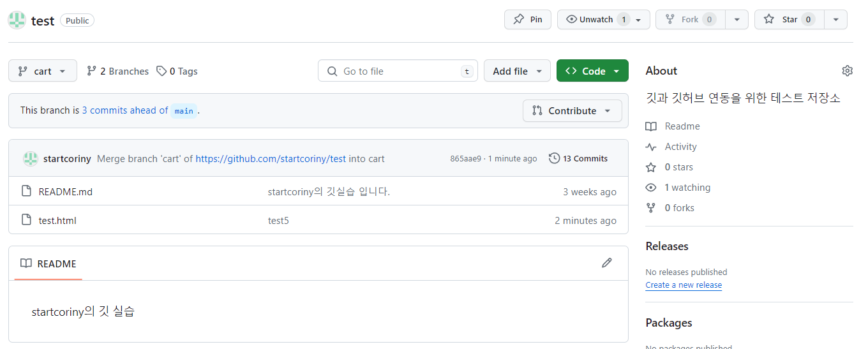Open the 0 Tags link
The height and width of the screenshot is (349, 868).
point(177,71)
